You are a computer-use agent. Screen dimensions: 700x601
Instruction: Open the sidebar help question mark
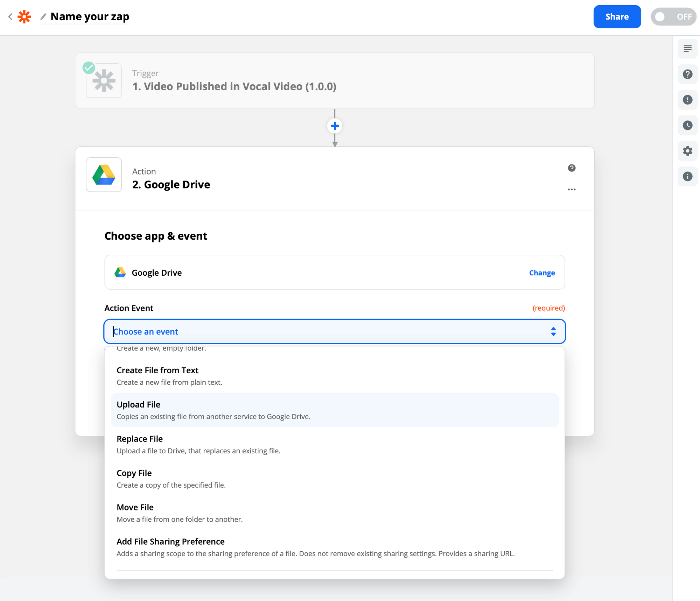pos(687,74)
